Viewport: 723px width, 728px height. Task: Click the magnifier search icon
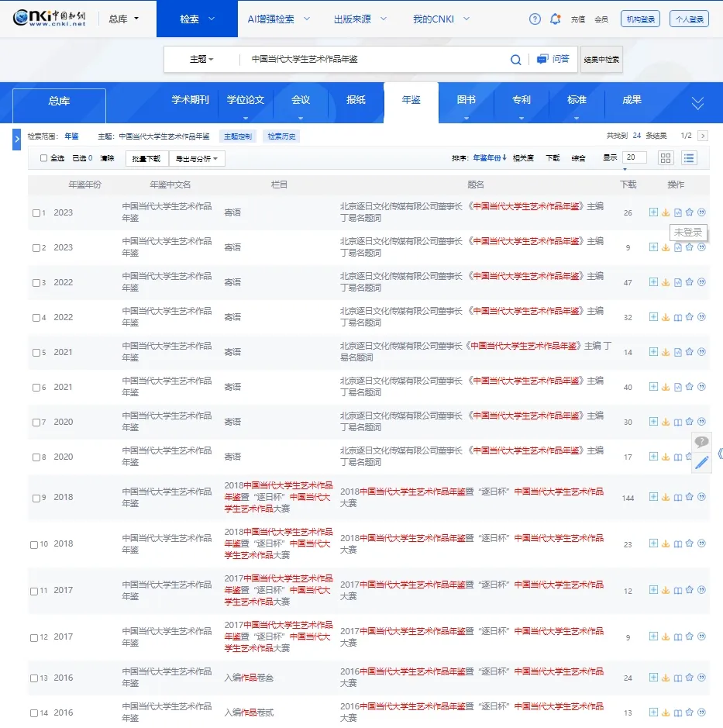(515, 60)
